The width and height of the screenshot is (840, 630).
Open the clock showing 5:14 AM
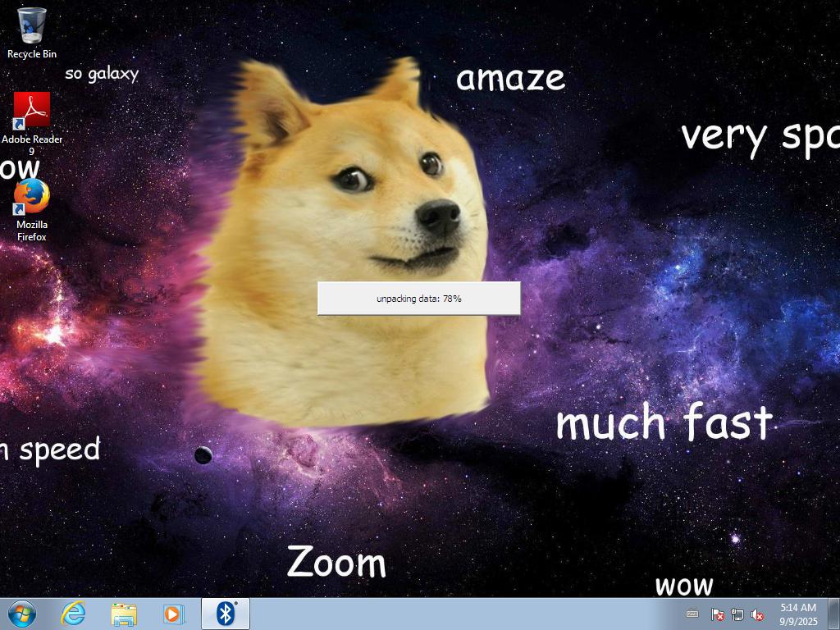[798, 614]
